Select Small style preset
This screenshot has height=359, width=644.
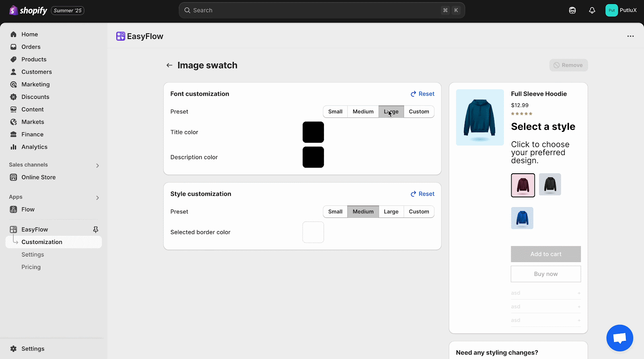coord(335,212)
